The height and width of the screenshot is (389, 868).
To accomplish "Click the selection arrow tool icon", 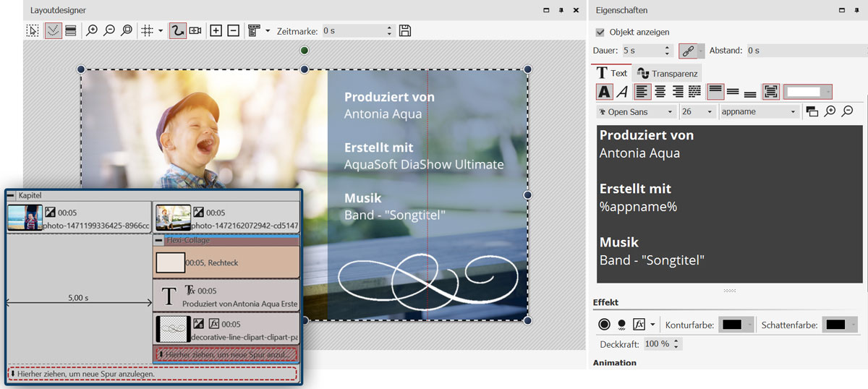I will click(33, 30).
